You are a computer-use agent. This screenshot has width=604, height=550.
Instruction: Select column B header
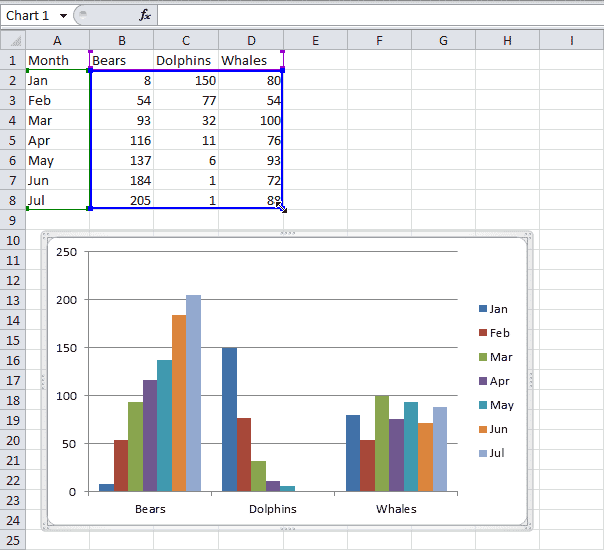point(121,40)
